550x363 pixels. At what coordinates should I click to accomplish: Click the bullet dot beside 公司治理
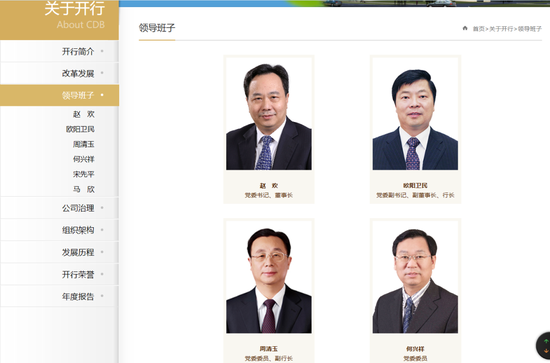coord(102,208)
